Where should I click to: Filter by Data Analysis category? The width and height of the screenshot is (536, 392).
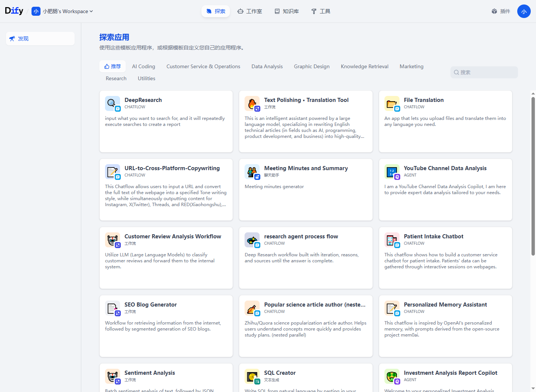267,66
